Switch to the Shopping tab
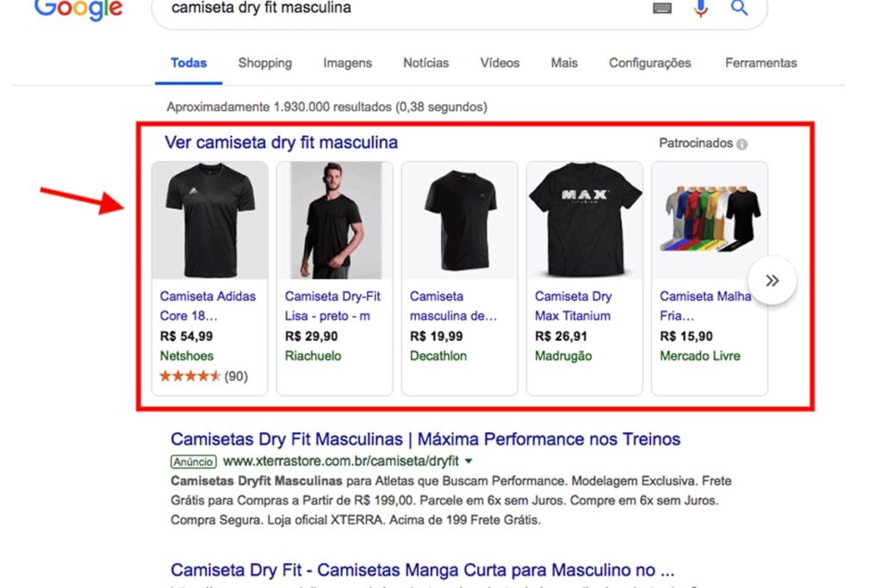882x588 pixels. [264, 63]
